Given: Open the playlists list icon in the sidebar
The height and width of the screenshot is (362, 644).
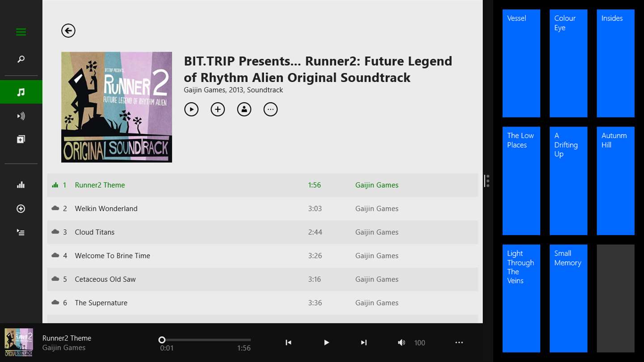Looking at the screenshot, I should (x=21, y=232).
